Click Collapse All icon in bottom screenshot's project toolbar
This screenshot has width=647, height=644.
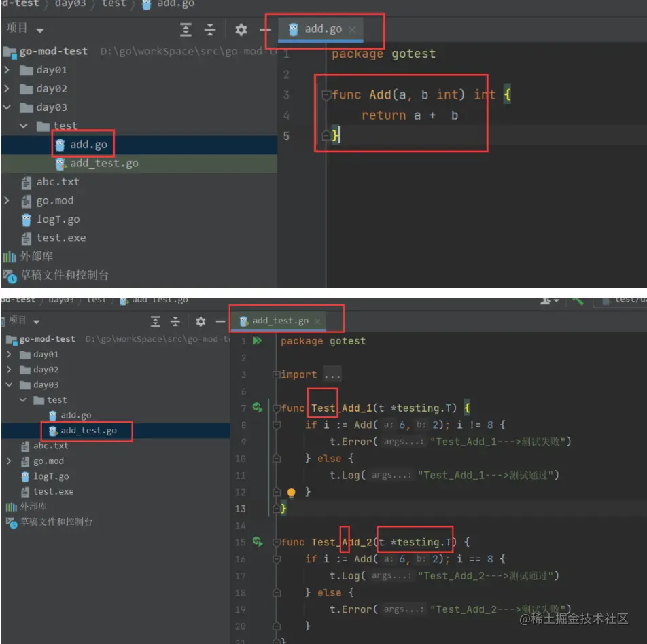[x=175, y=321]
